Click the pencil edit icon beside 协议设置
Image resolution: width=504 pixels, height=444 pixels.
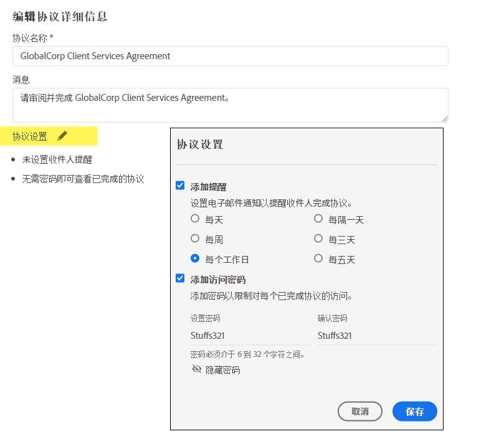coord(62,136)
